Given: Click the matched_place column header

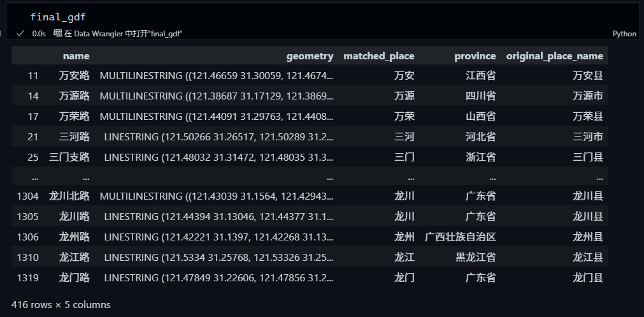Looking at the screenshot, I should click(x=378, y=56).
